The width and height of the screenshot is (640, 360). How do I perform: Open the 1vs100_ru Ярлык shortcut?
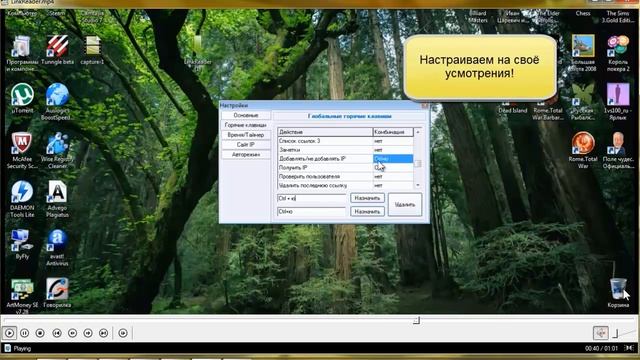click(618, 102)
